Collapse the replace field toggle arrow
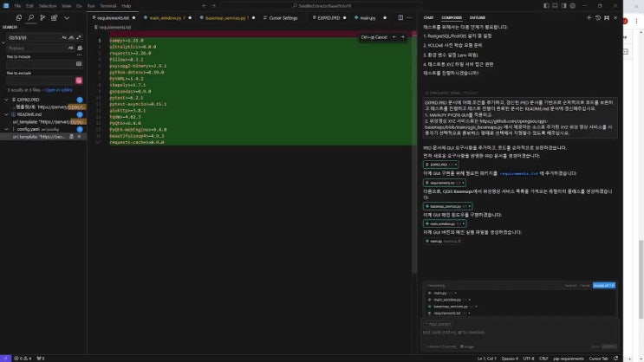Image resolution: width=644 pixels, height=362 pixels. click(x=3, y=42)
